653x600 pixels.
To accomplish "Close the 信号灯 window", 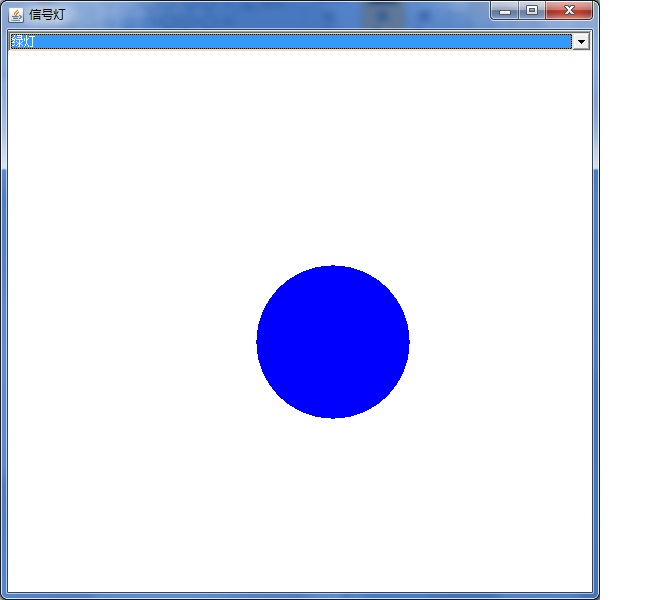I will point(569,11).
